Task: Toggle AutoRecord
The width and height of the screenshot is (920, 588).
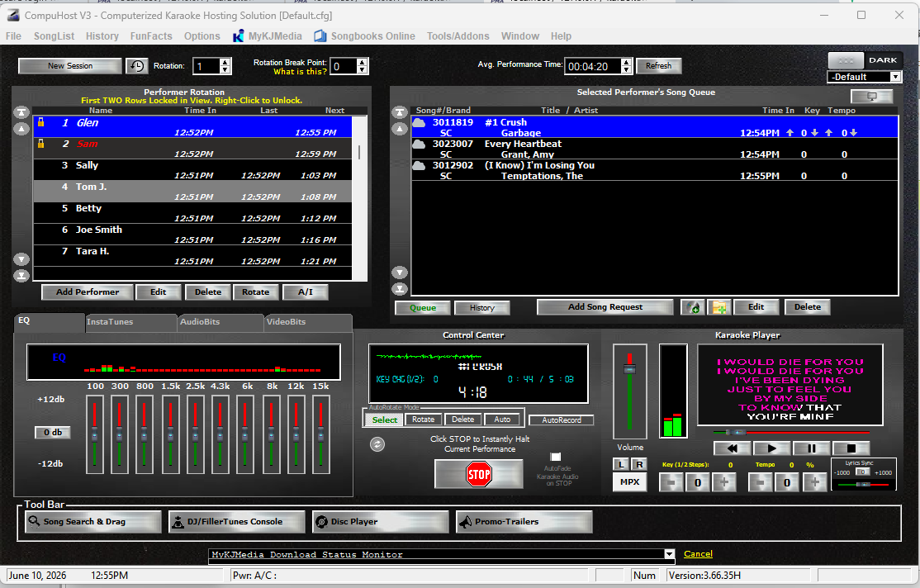Action: coord(562,420)
